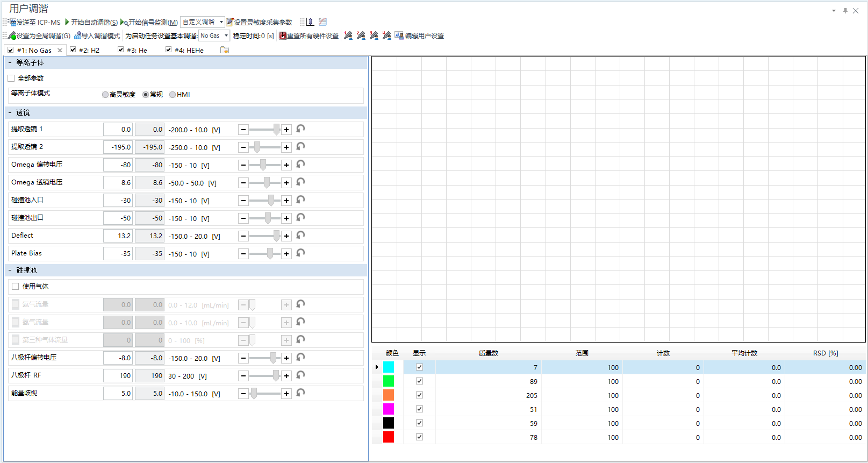The height and width of the screenshot is (463, 868).
Task: Reset 提取透镜 1 value icon
Action: [x=300, y=129]
